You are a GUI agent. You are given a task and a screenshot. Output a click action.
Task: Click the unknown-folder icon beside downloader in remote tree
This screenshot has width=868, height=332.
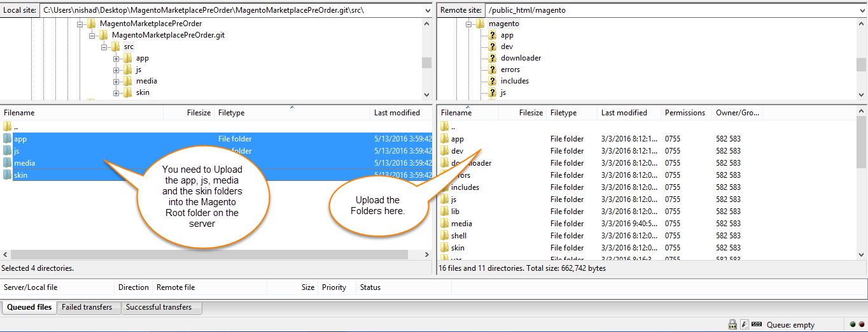tap(492, 58)
